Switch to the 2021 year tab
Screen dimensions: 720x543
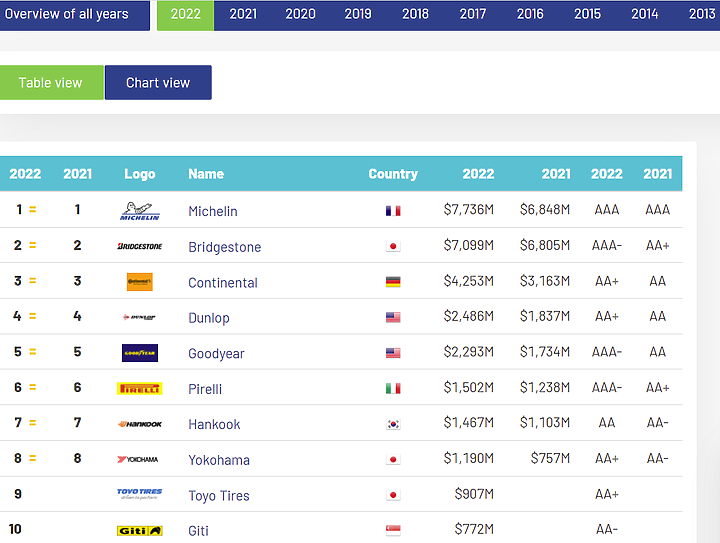[x=243, y=14]
